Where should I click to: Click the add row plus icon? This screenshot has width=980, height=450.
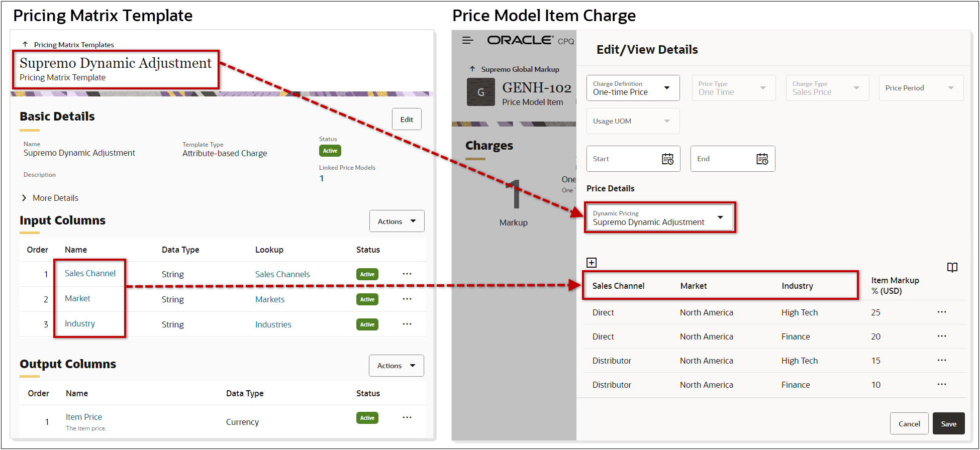pos(592,263)
